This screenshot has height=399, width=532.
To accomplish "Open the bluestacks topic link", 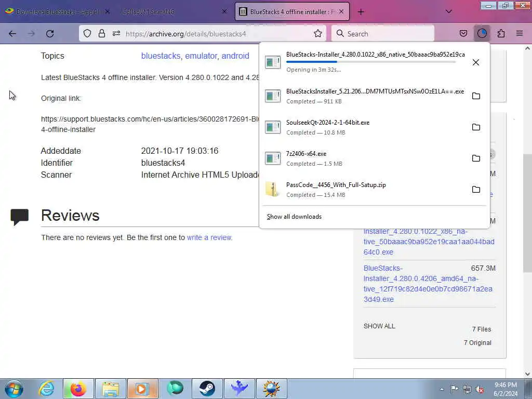I will click(x=161, y=56).
